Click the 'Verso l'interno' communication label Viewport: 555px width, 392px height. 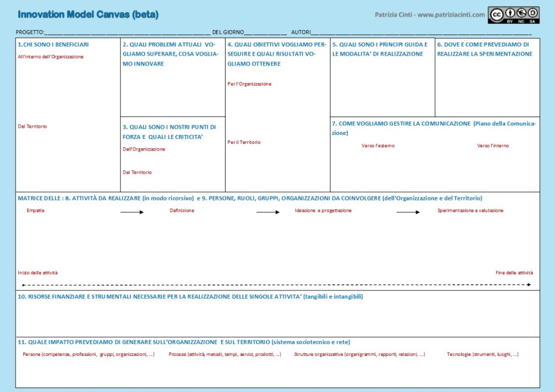point(493,146)
